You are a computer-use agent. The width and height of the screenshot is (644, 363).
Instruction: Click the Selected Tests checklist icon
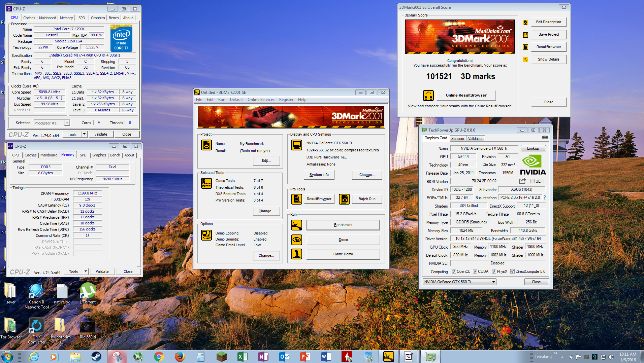coord(206,183)
